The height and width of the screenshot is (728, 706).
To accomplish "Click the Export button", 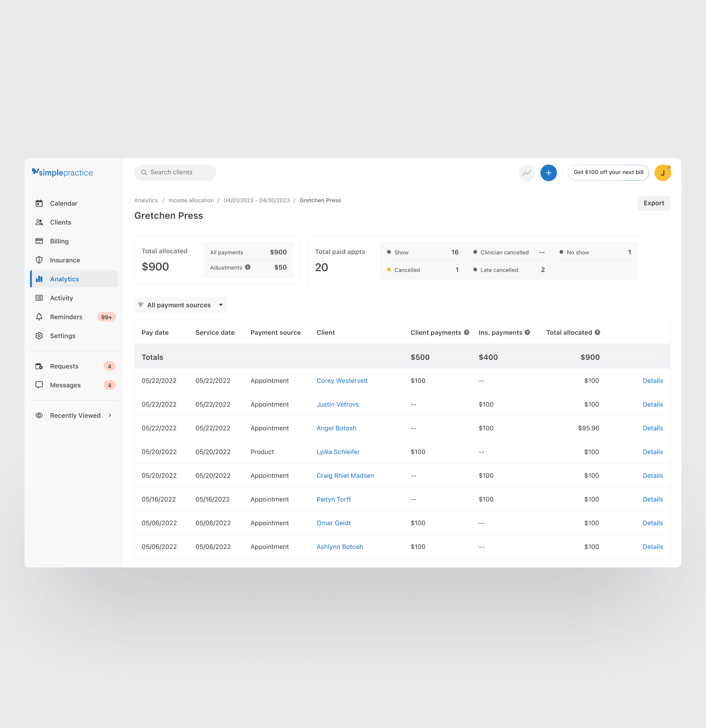I will tap(653, 203).
